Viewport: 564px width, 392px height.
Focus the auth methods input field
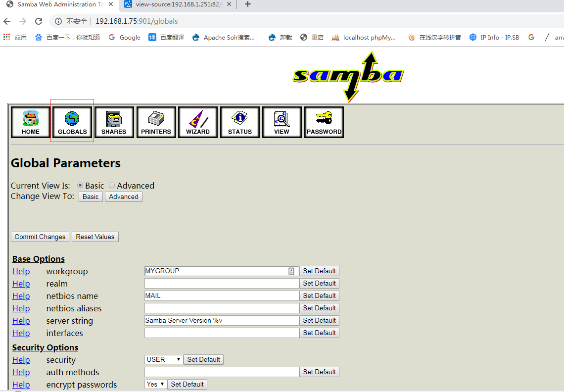tap(222, 372)
